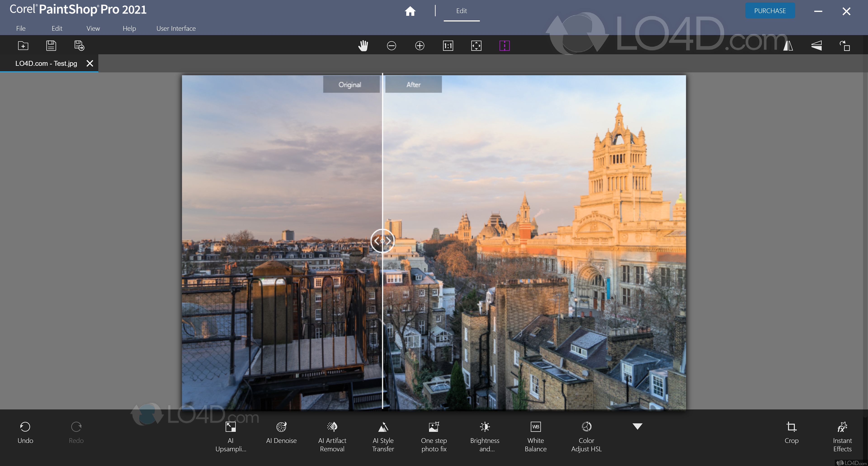Expand more tools with down arrow
Viewport: 868px width, 466px height.
[x=637, y=427]
